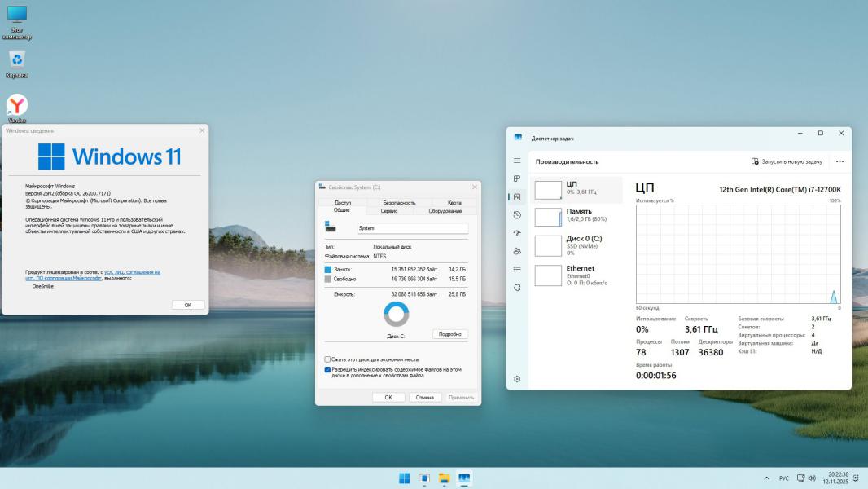868x489 pixels.
Task: Select the Startup apps icon in sidebar
Action: point(517,233)
